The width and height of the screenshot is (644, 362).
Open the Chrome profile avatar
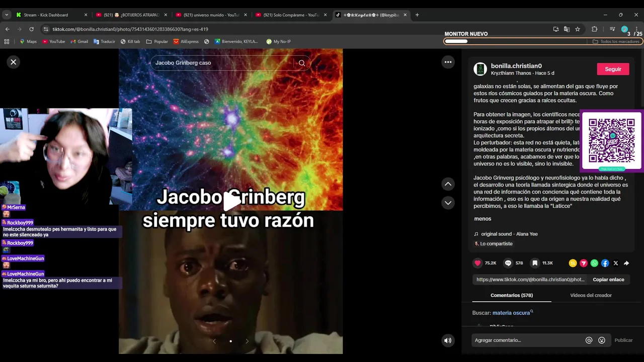pos(624,29)
